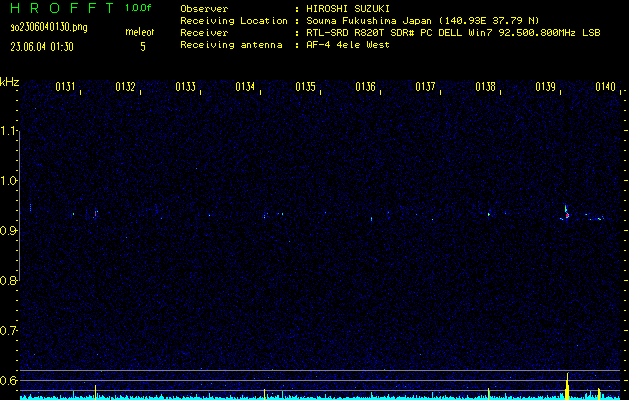Click the meteor count value 5
The height and width of the screenshot is (400, 629).
click(142, 46)
